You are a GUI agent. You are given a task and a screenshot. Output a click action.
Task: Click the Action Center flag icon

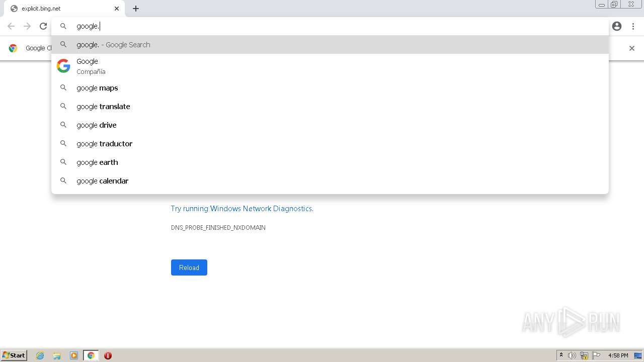[x=596, y=355]
